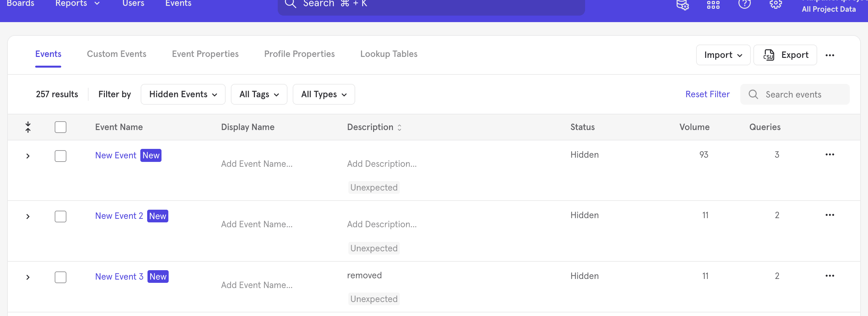Switch to the Event Properties tab
The image size is (868, 316).
click(x=205, y=54)
